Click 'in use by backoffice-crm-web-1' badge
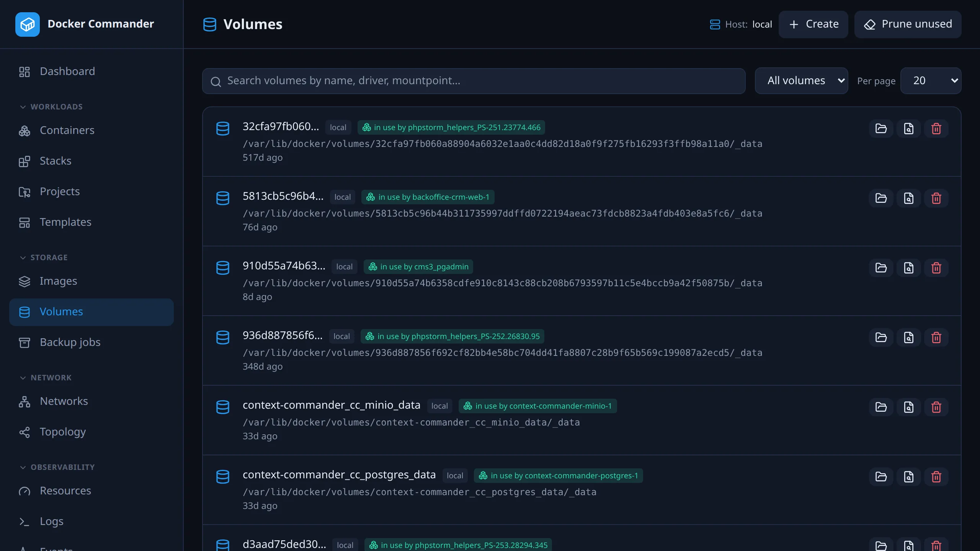The image size is (980, 551). pos(428,197)
